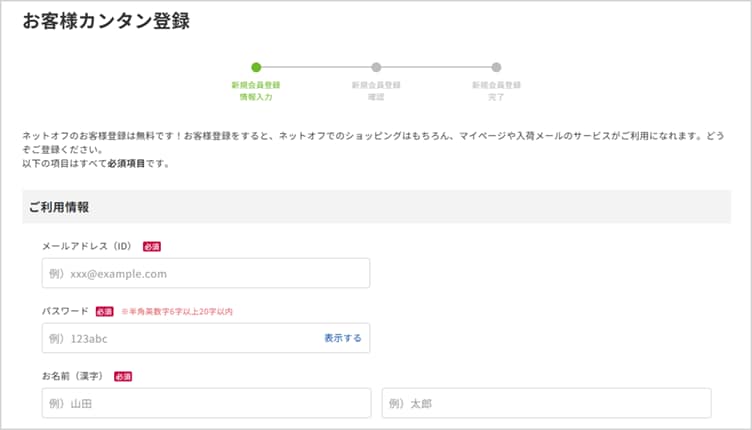Click the grey third step circle
The height and width of the screenshot is (430, 752).
[496, 67]
